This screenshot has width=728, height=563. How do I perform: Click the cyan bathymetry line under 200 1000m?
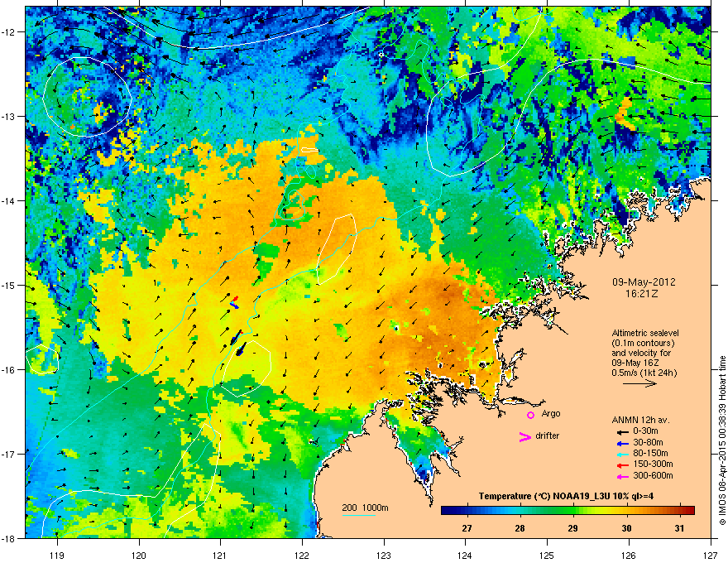358,515
